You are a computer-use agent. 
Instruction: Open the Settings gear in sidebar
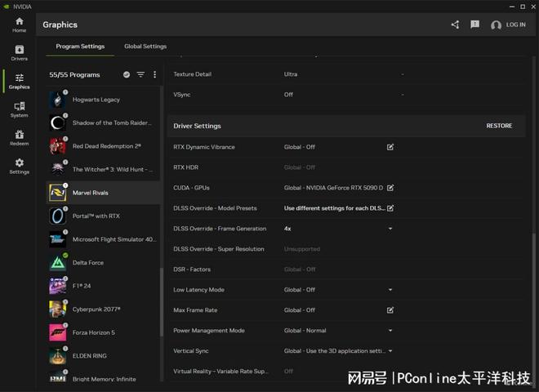pos(20,166)
